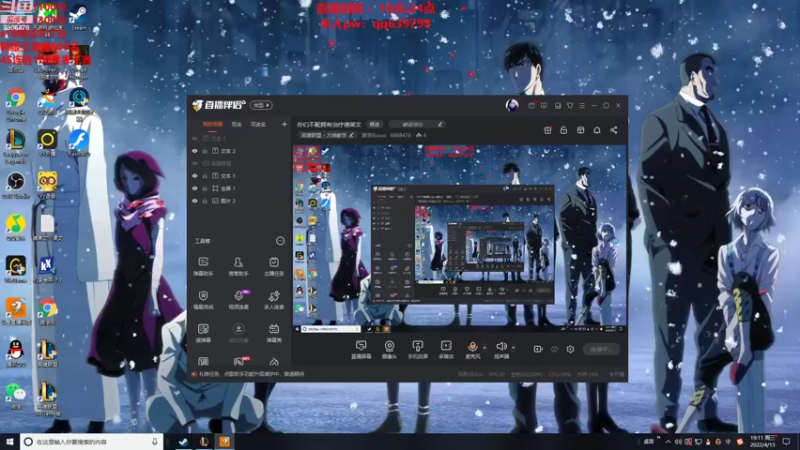Open Steam from the desktop

pyautogui.click(x=79, y=17)
